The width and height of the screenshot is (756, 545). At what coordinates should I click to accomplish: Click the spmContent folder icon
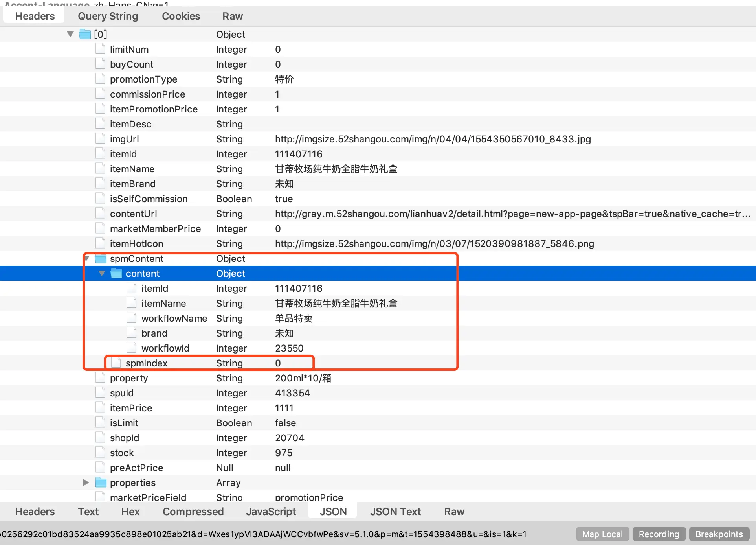(x=101, y=258)
